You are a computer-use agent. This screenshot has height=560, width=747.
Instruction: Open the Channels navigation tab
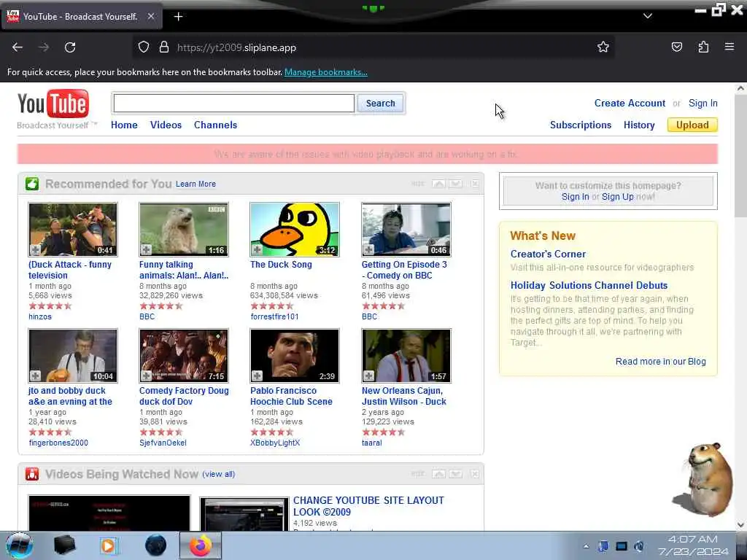tap(215, 125)
